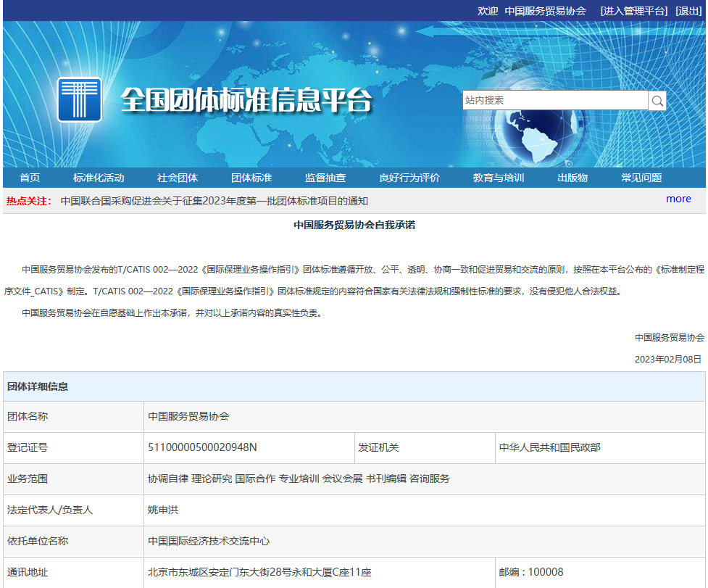
Task: Click the 团体名称 value cell
Action: [425, 416]
